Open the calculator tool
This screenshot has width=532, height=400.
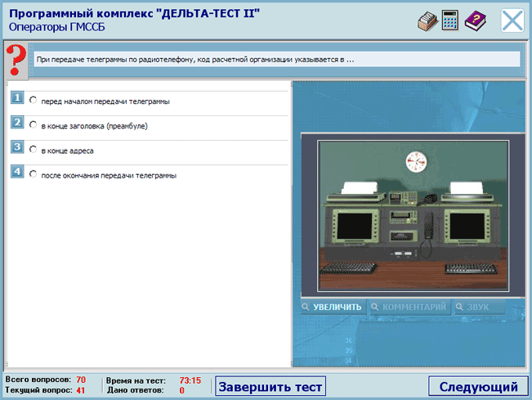click(450, 21)
